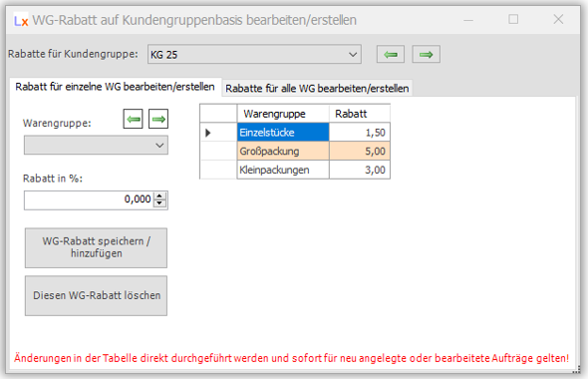Viewport: 588px width, 379px height.
Task: Minimize the WG-Rabatt window
Action: (468, 20)
